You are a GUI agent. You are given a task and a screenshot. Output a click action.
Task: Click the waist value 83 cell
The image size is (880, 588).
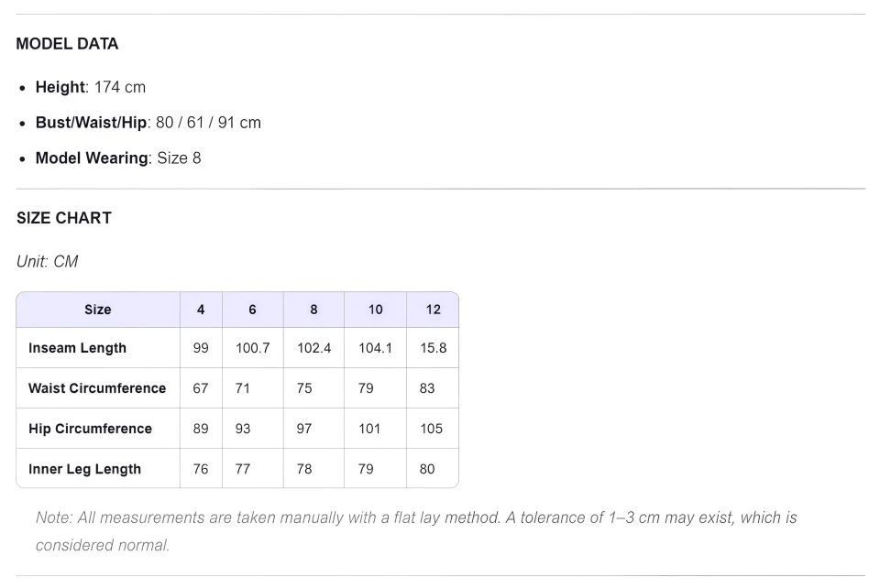click(433, 388)
